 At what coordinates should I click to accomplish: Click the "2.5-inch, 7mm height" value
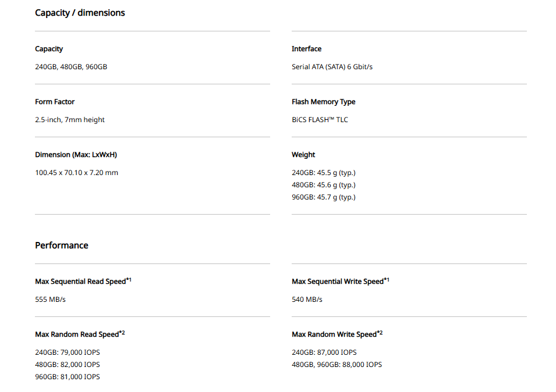tap(70, 120)
